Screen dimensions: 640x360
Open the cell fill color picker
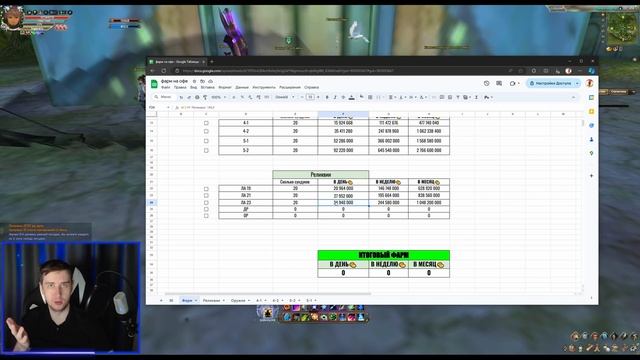click(362, 97)
